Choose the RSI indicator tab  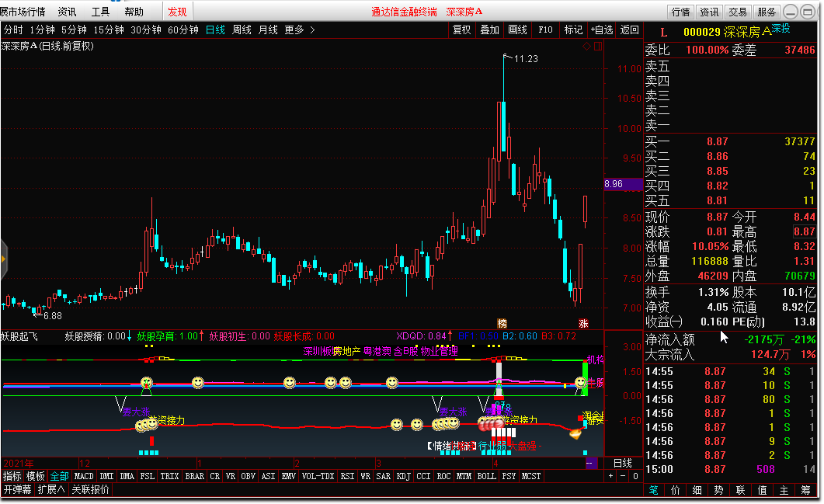[347, 476]
